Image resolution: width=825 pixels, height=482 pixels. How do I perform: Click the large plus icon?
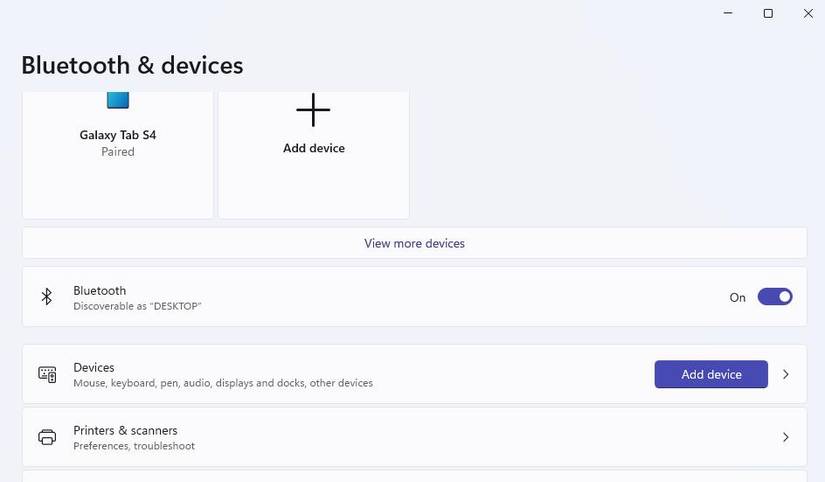[313, 110]
